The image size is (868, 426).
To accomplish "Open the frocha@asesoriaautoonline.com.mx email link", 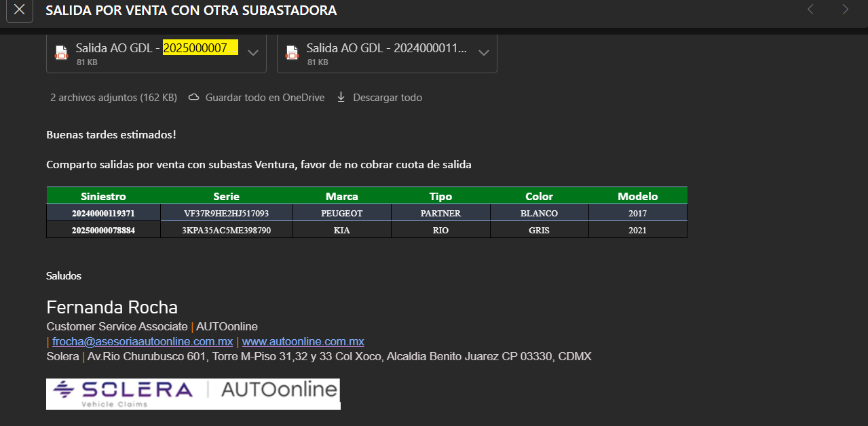I will pos(143,341).
